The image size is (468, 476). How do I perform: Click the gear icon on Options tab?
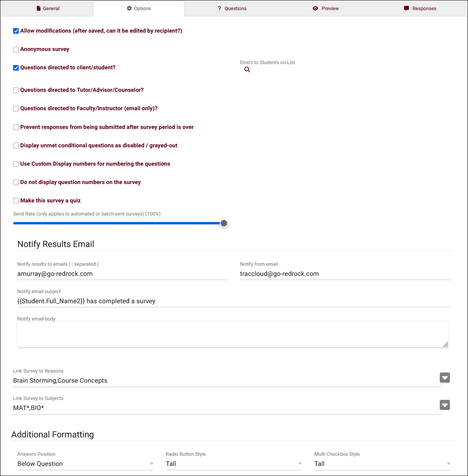129,8
